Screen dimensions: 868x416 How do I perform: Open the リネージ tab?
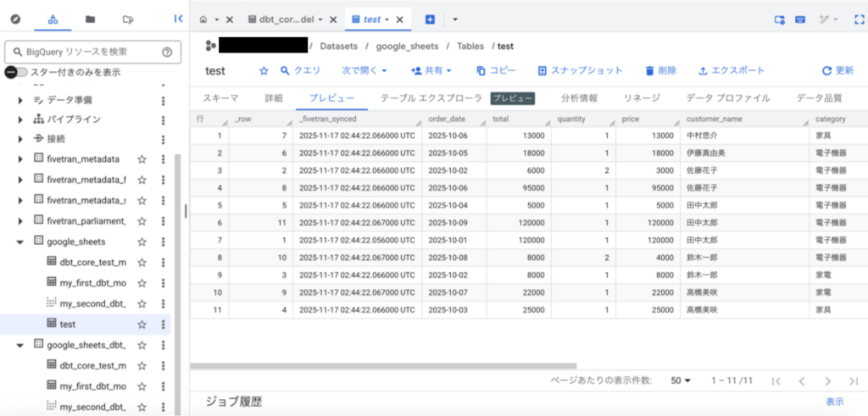[x=642, y=98]
